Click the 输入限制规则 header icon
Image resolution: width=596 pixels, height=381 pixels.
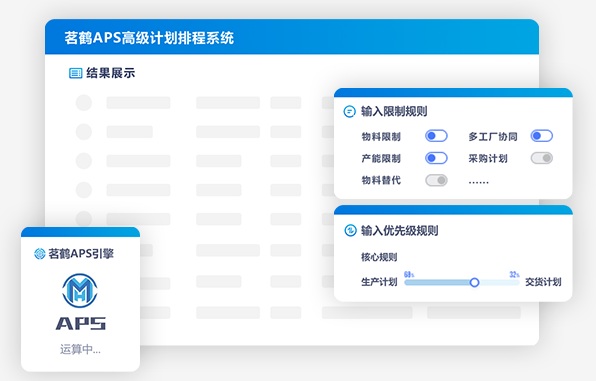point(349,111)
